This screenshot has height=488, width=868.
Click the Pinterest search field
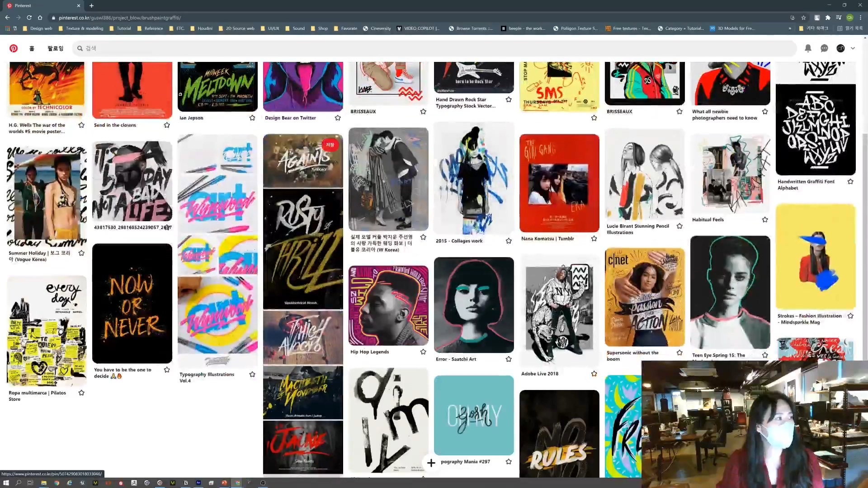pos(434,48)
